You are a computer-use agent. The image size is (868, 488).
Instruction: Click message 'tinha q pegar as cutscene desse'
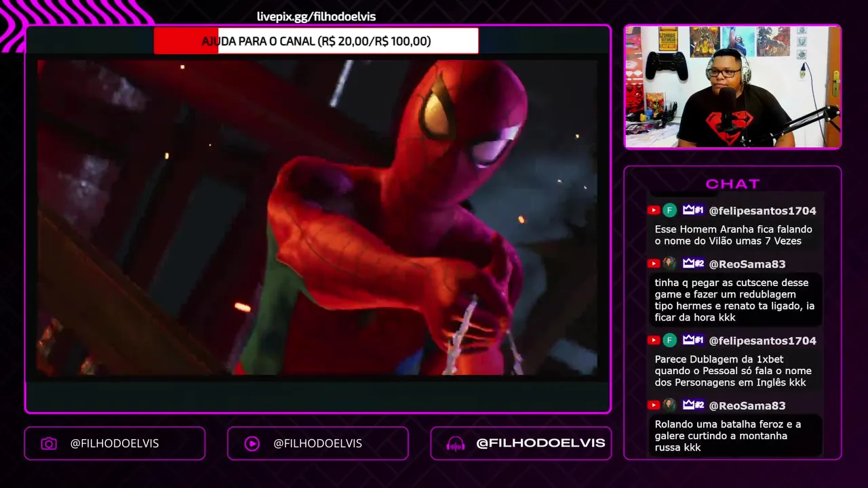pos(736,300)
